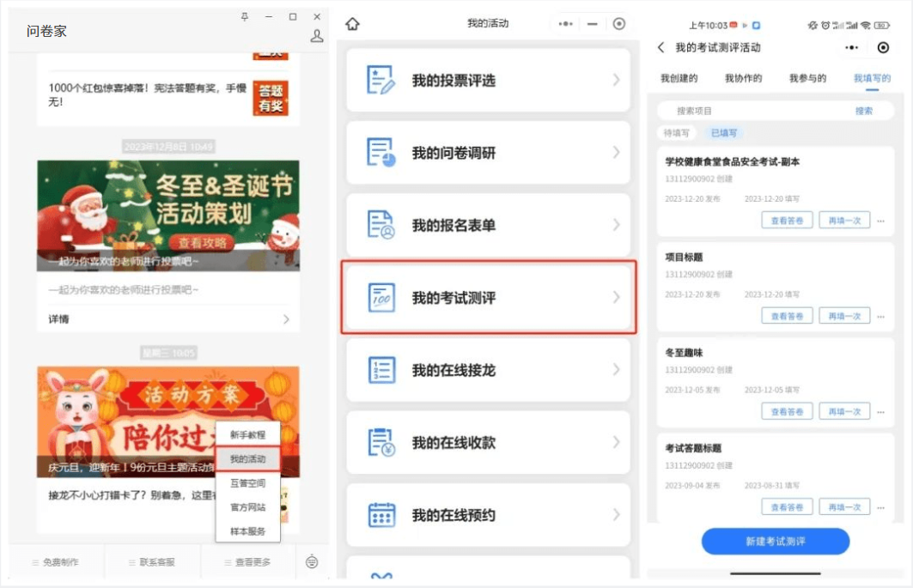913x588 pixels.
Task: Click the 我的考试测评 label text
Action: pyautogui.click(x=453, y=298)
